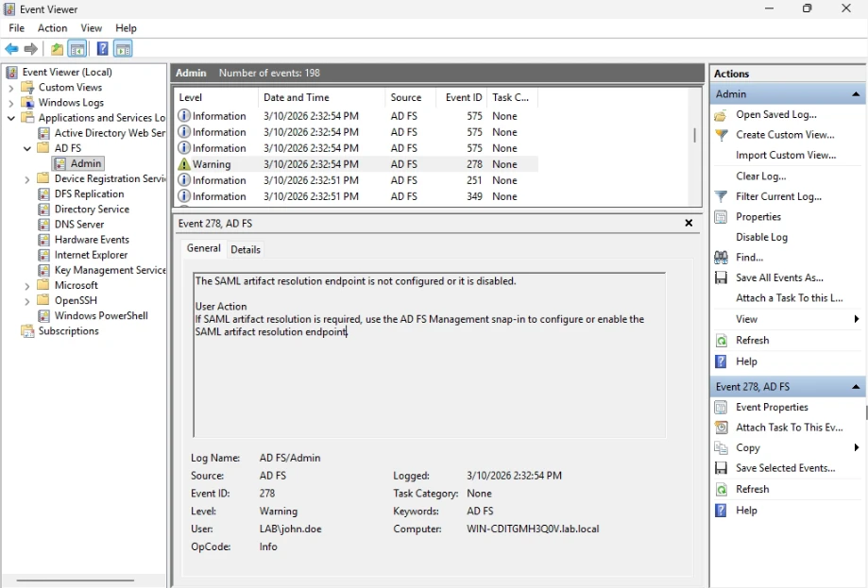Click the Subscriptions icon in tree

tap(27, 331)
